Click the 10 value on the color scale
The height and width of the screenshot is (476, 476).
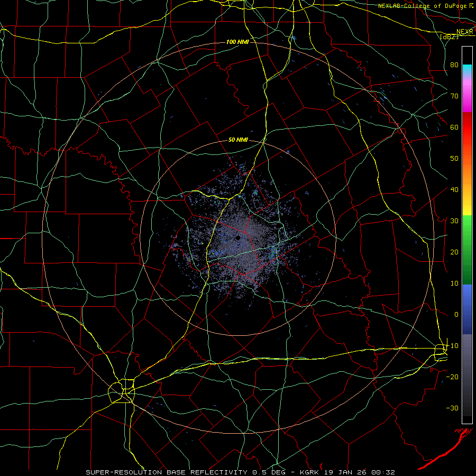pos(454,283)
